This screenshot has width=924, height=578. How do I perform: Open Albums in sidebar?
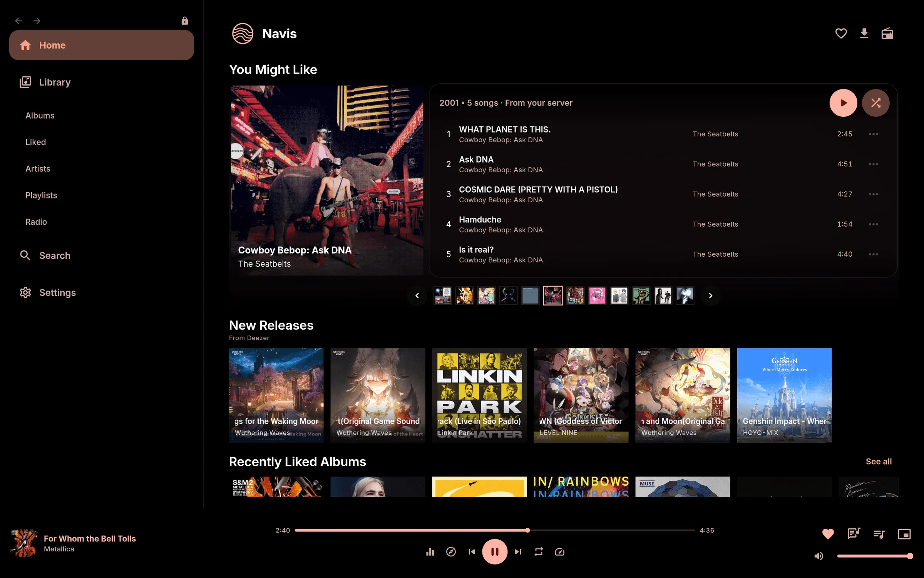(x=40, y=116)
